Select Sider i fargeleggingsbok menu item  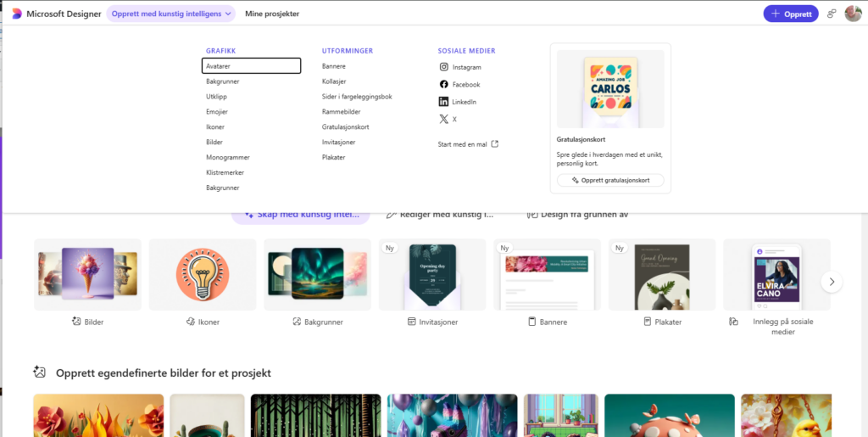(357, 97)
